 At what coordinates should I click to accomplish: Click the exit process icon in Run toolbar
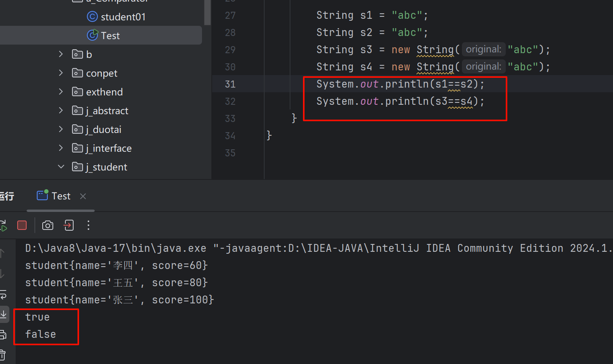69,225
